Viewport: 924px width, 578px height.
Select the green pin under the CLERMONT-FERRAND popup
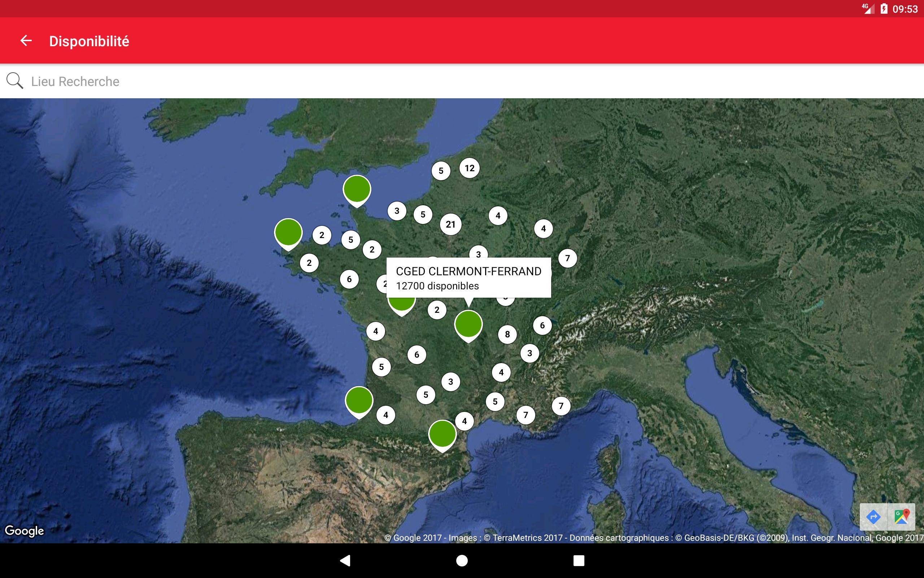pyautogui.click(x=468, y=326)
